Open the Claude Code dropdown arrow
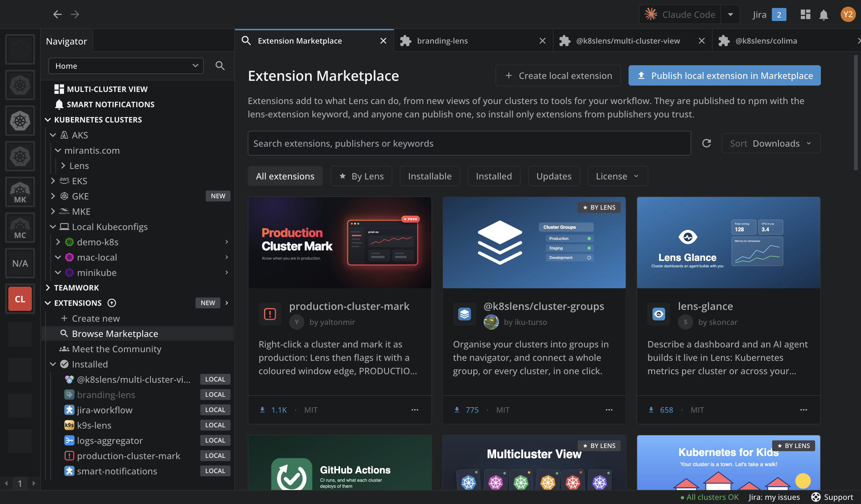This screenshot has width=861, height=504. tap(730, 15)
